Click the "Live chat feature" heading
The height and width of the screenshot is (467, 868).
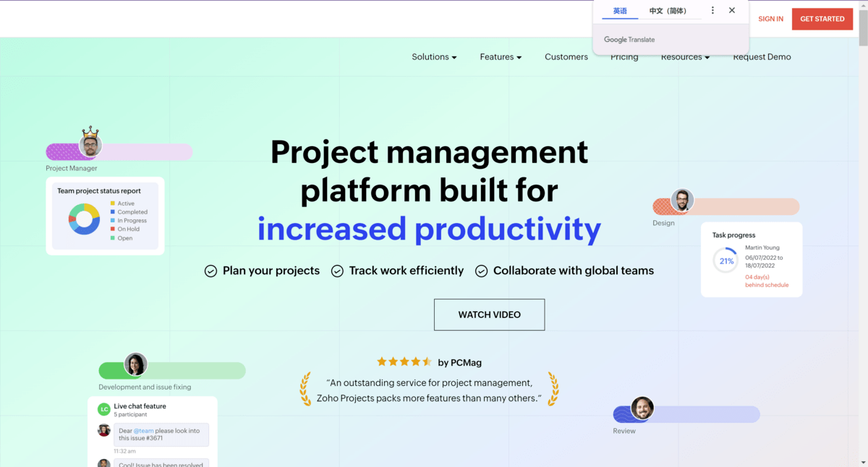(140, 407)
